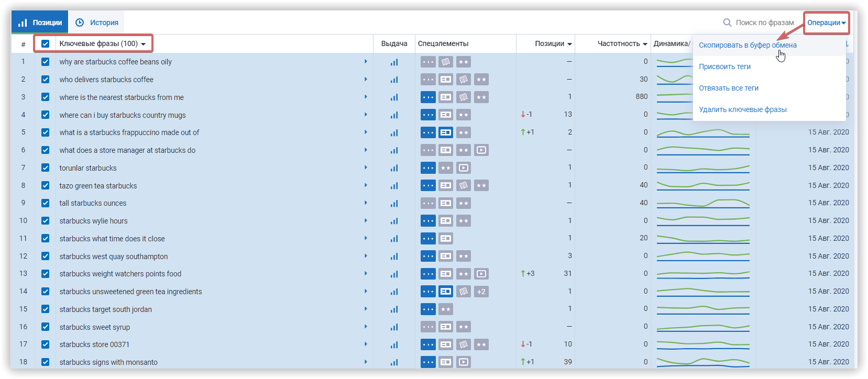Click the History clock icon
This screenshot has width=868, height=379.
(80, 23)
